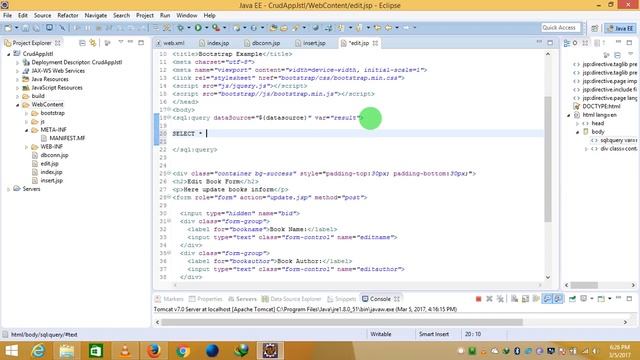640x360 pixels.
Task: Close the edit.jsp editor tab
Action: coord(375,43)
